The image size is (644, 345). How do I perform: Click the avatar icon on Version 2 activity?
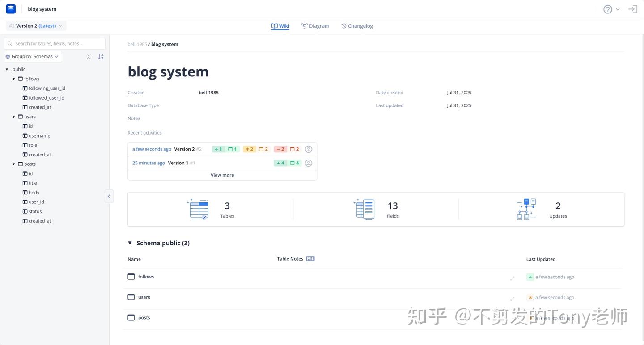308,149
